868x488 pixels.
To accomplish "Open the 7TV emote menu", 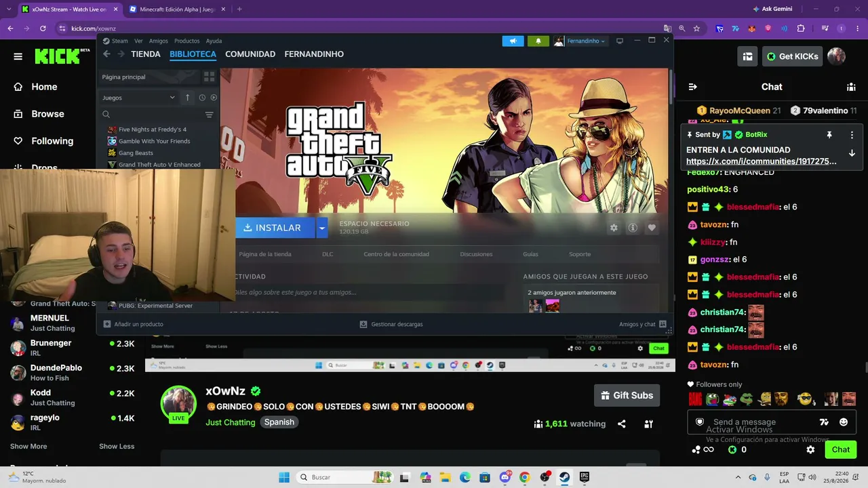I will point(824,422).
